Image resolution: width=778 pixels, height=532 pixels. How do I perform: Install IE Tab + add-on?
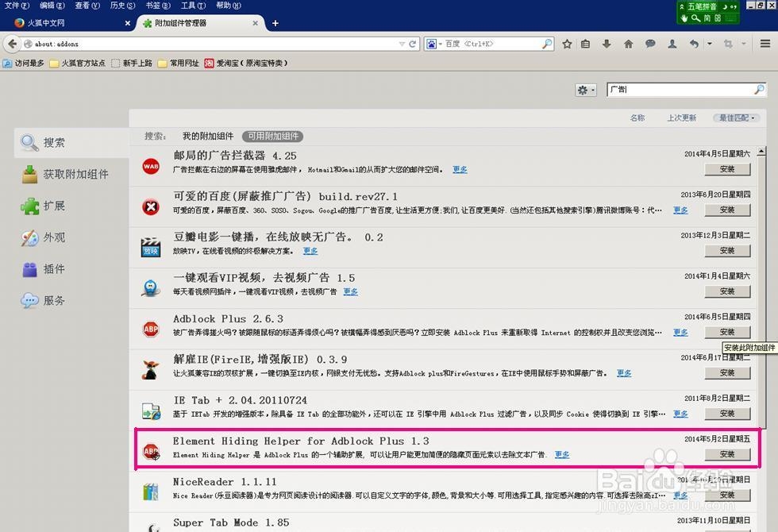point(727,414)
